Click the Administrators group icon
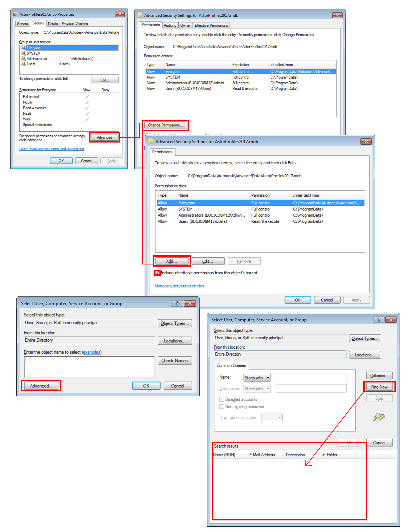The height and width of the screenshot is (532, 408). pos(23,58)
